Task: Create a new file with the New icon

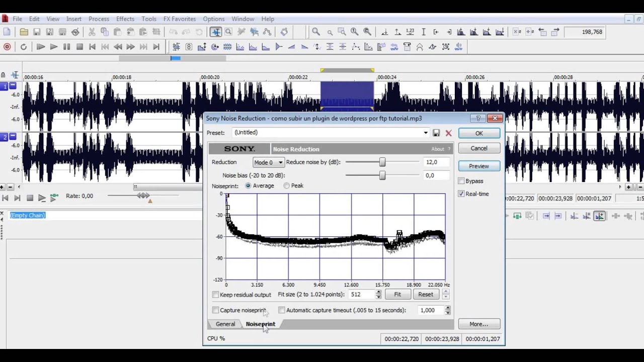Action: [7, 32]
